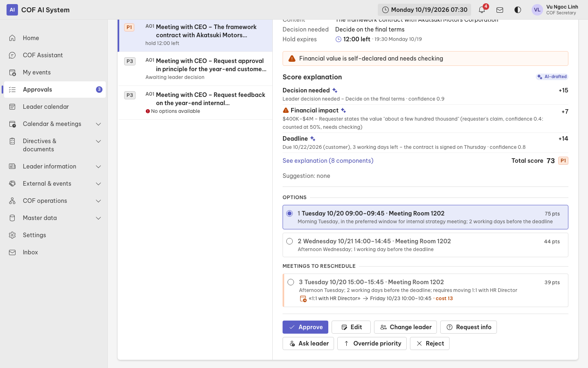
Task: Expand the COF operations chevron
Action: (x=98, y=201)
